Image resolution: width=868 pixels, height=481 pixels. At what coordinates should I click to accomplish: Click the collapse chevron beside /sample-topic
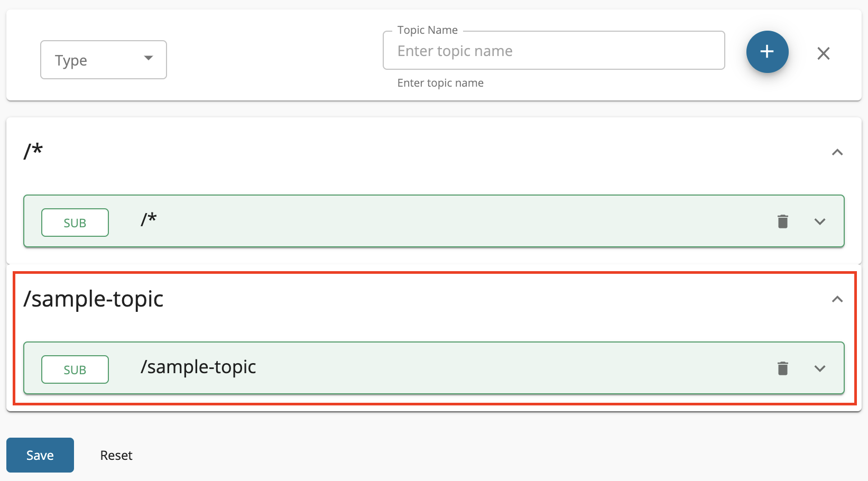point(837,299)
